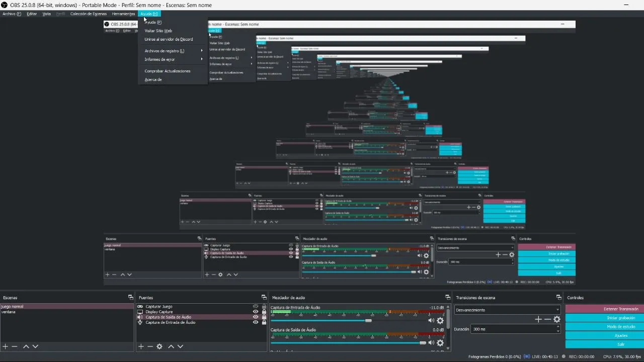
Task: Select the ventana scene
Action: point(67,312)
